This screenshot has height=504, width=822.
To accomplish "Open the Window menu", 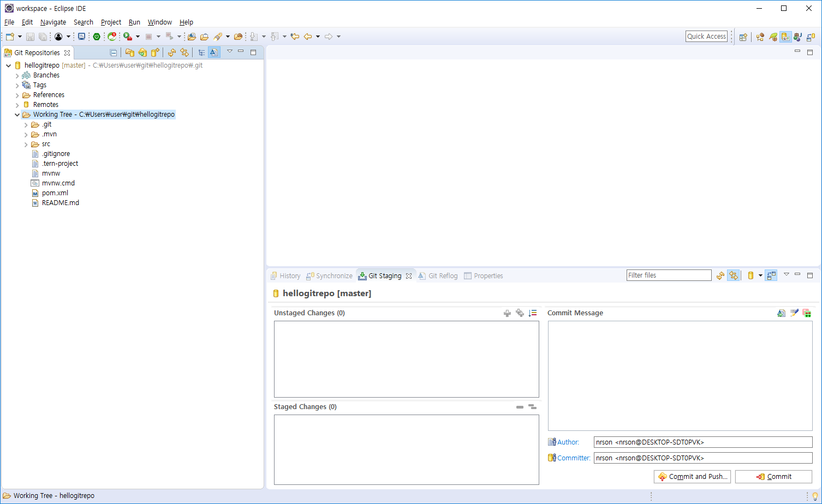I will pos(159,22).
